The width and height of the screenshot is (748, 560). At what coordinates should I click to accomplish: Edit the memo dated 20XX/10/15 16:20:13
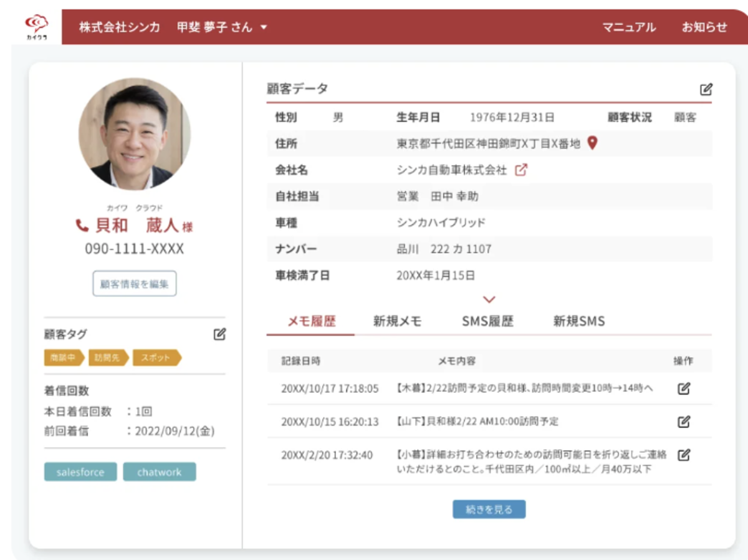(684, 422)
